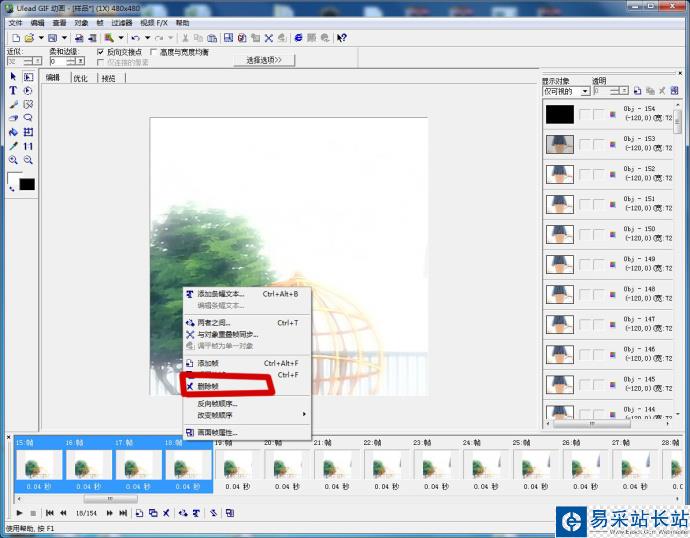690x538 pixels.
Task: Select the Crop/Transform tool
Action: point(28,132)
